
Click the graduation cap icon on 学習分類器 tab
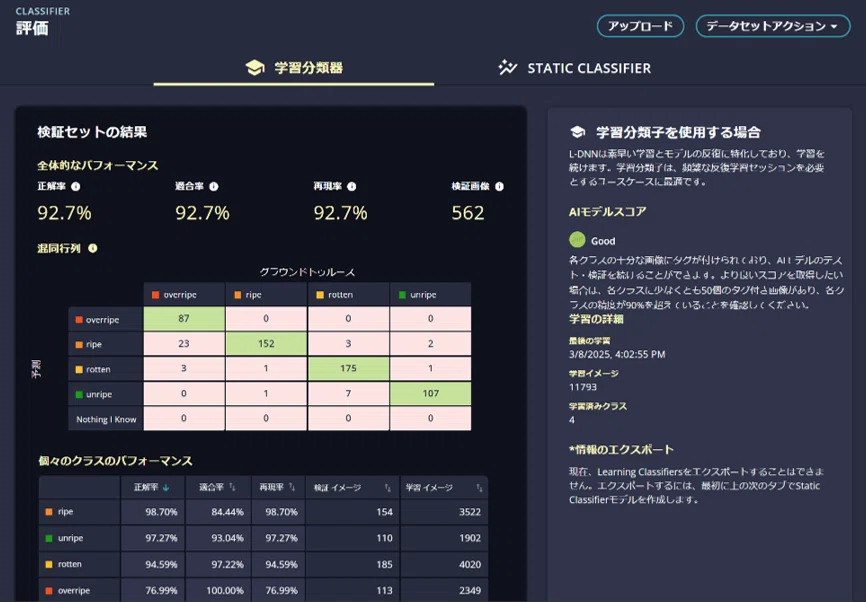tap(255, 68)
